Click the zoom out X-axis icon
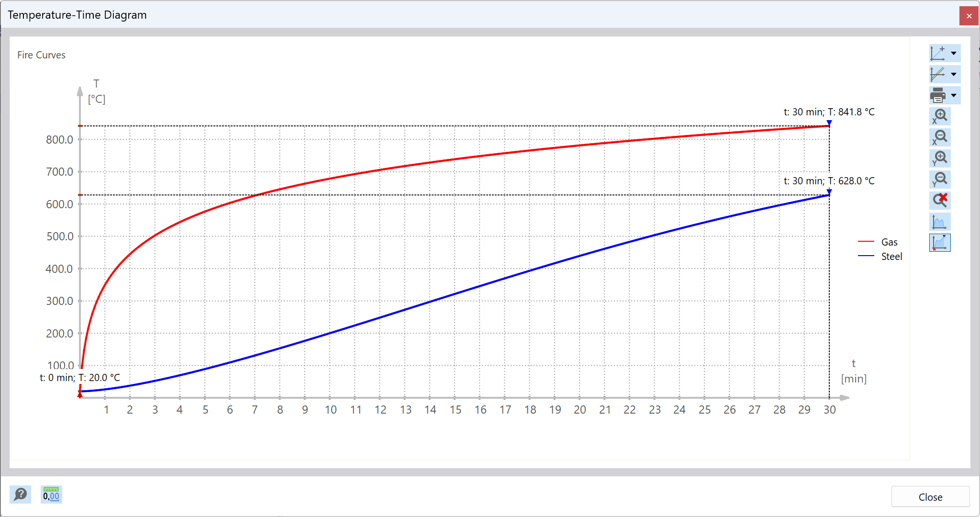 coord(939,137)
